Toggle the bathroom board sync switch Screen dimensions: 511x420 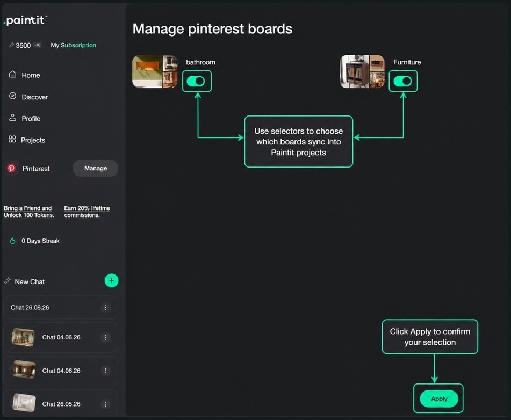(x=196, y=81)
